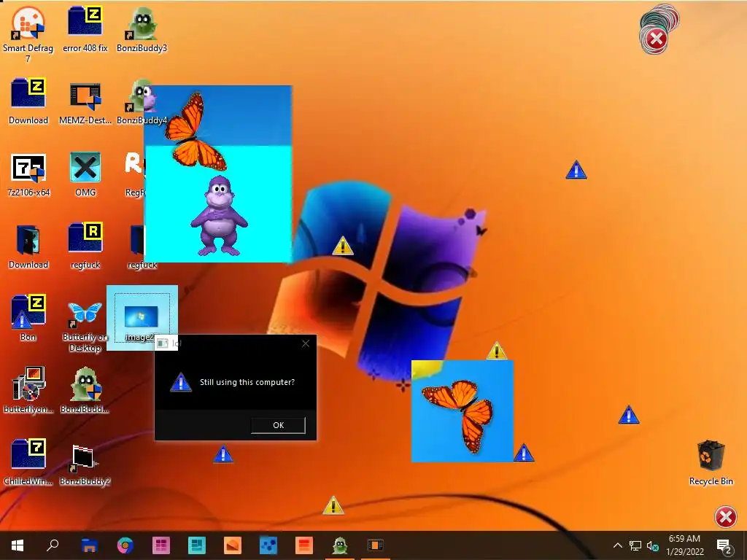Click the butterfly image on blue square
The height and width of the screenshot is (560, 747).
tap(462, 411)
